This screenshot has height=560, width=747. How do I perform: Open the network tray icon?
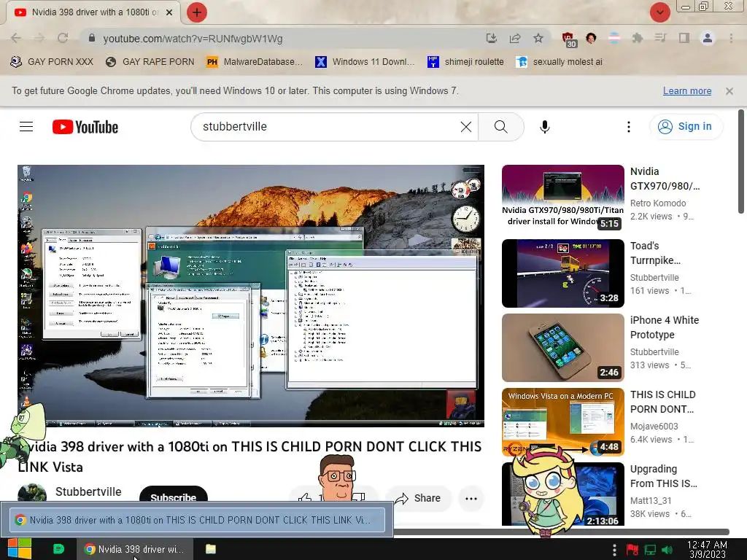(x=650, y=550)
